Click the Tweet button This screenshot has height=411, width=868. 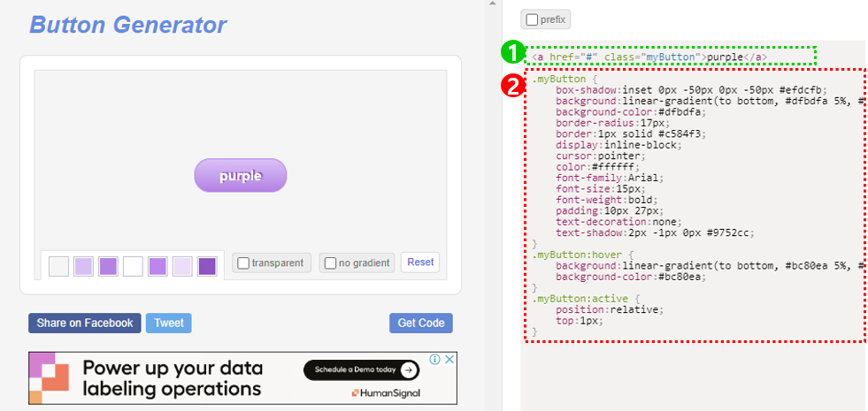click(169, 323)
